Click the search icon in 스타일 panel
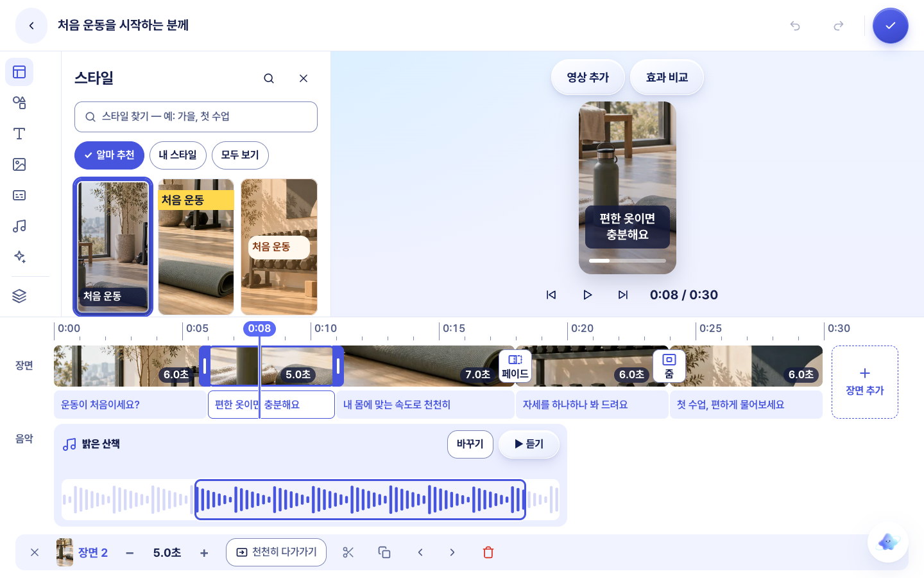This screenshot has height=578, width=924. (269, 78)
